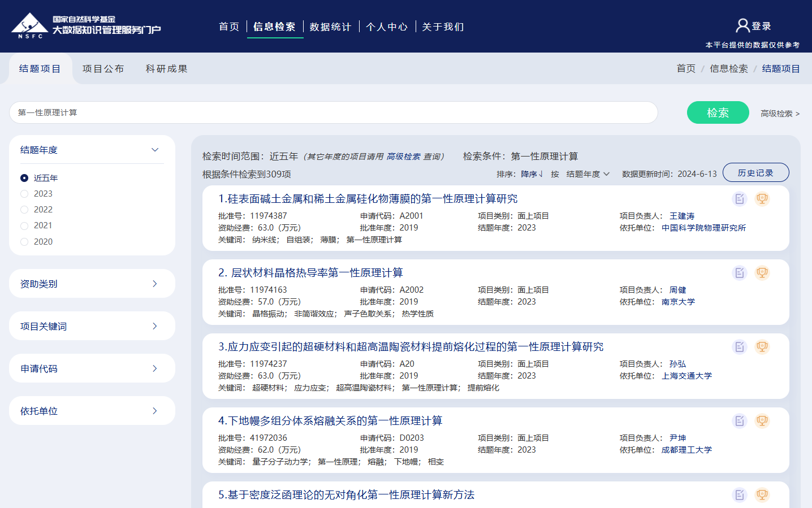812x508 pixels.
Task: Click project leader 尹坤
Action: click(x=678, y=438)
